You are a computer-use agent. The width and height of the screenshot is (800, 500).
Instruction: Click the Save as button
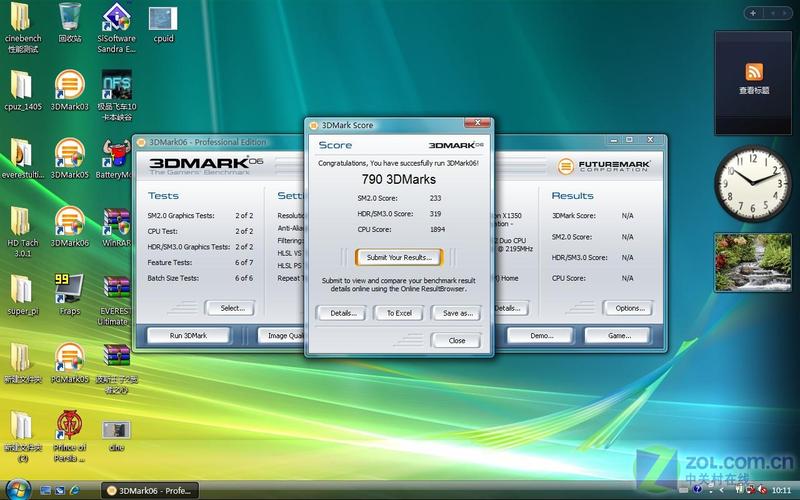click(456, 313)
